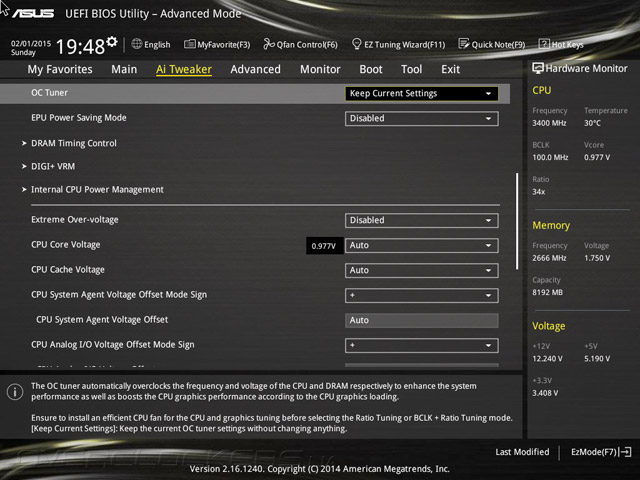Click the EzMode exit arrow icon
The height and width of the screenshot is (480, 640).
625,452
